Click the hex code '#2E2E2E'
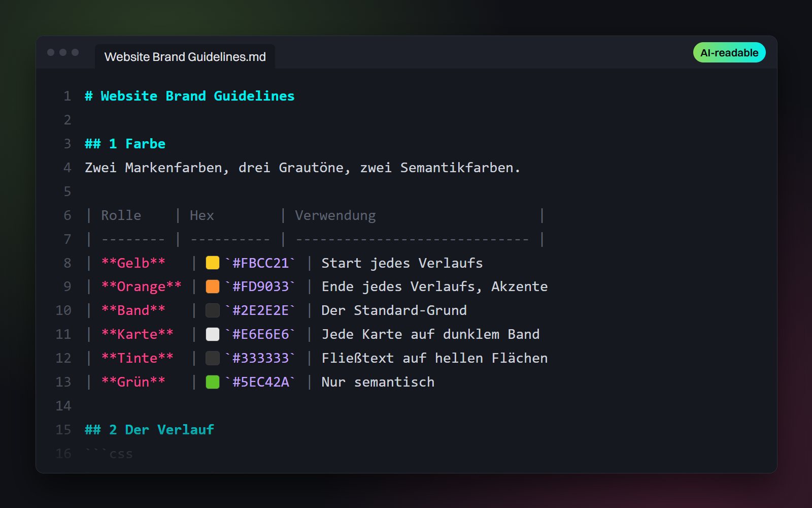The height and width of the screenshot is (508, 812). click(260, 310)
